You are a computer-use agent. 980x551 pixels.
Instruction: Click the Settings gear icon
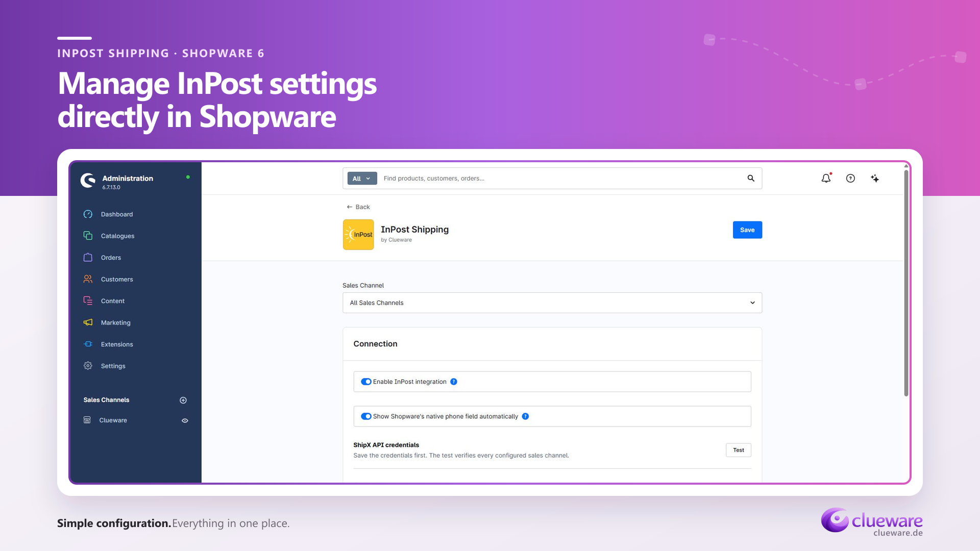point(88,366)
